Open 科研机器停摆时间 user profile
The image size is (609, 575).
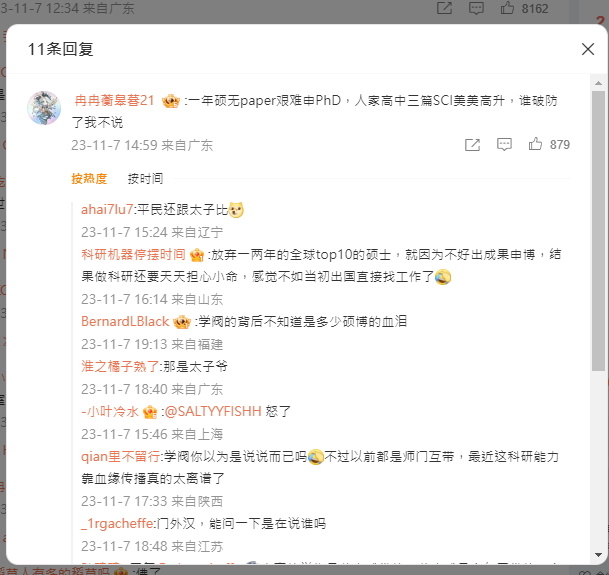[133, 255]
